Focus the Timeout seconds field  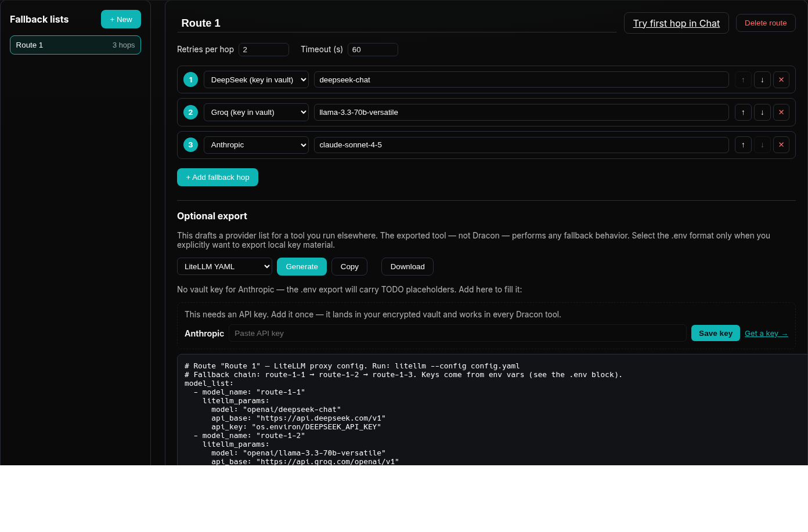[x=373, y=49]
